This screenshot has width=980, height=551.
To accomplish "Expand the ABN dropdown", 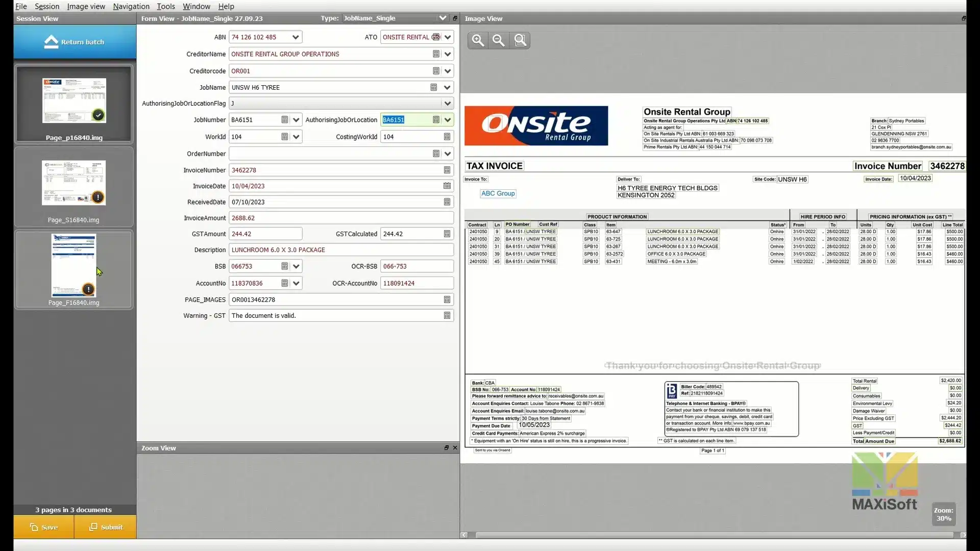I will click(295, 37).
